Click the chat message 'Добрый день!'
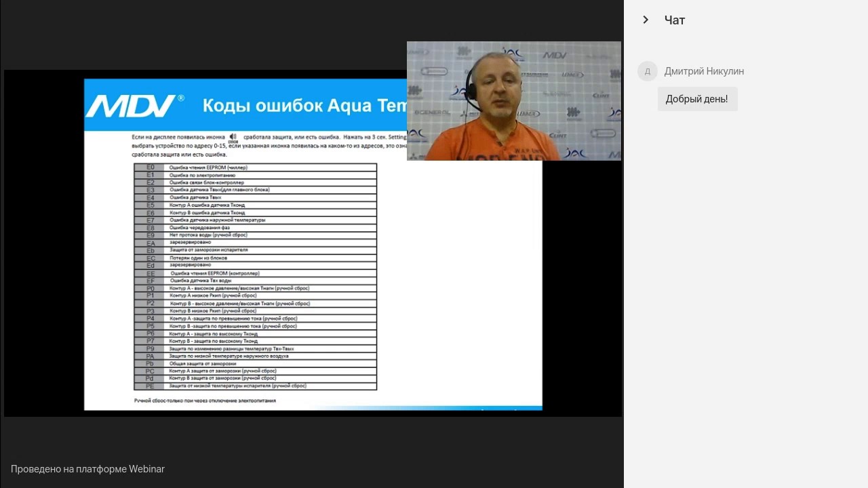The height and width of the screenshot is (488, 868). [697, 99]
